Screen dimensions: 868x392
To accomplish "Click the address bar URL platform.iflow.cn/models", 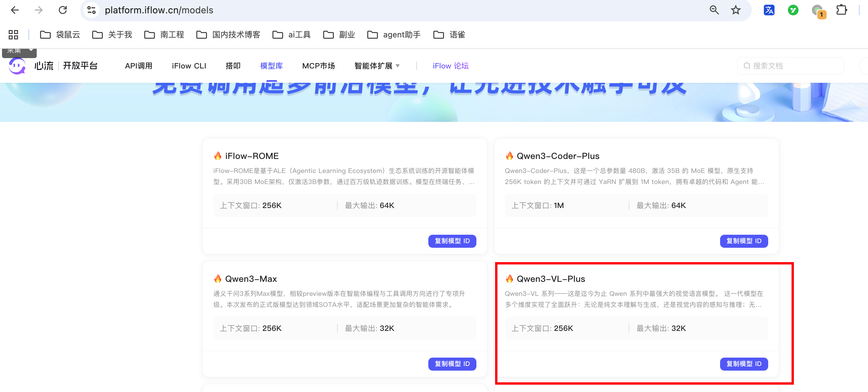I will [x=159, y=10].
